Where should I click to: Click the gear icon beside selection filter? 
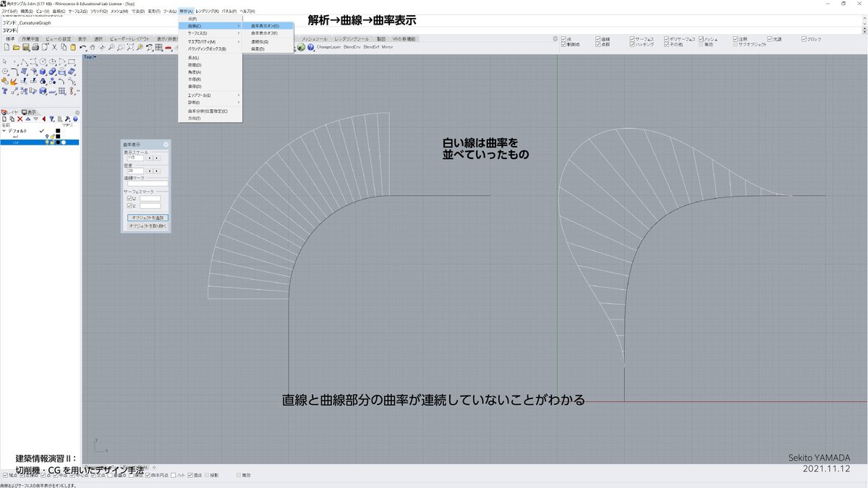tap(555, 39)
